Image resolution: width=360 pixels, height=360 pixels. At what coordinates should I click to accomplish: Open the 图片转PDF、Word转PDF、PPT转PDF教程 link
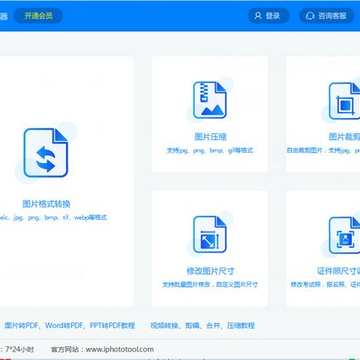click(x=70, y=325)
